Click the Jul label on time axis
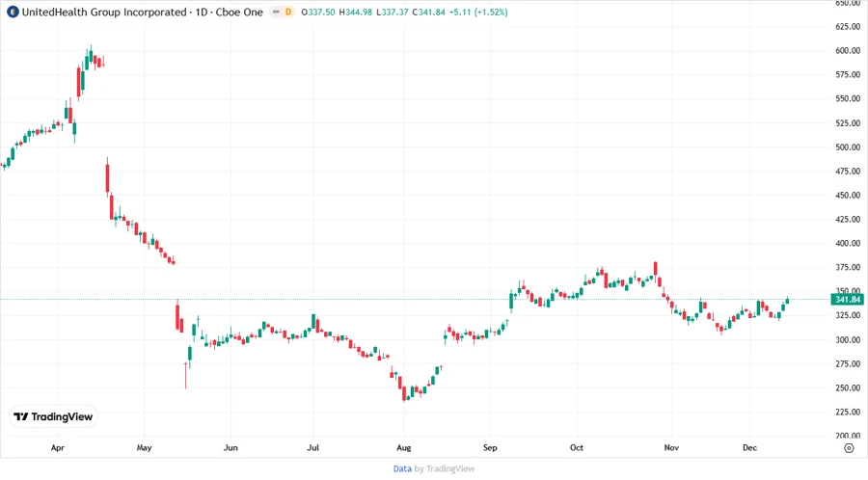The height and width of the screenshot is (480, 868). point(312,448)
